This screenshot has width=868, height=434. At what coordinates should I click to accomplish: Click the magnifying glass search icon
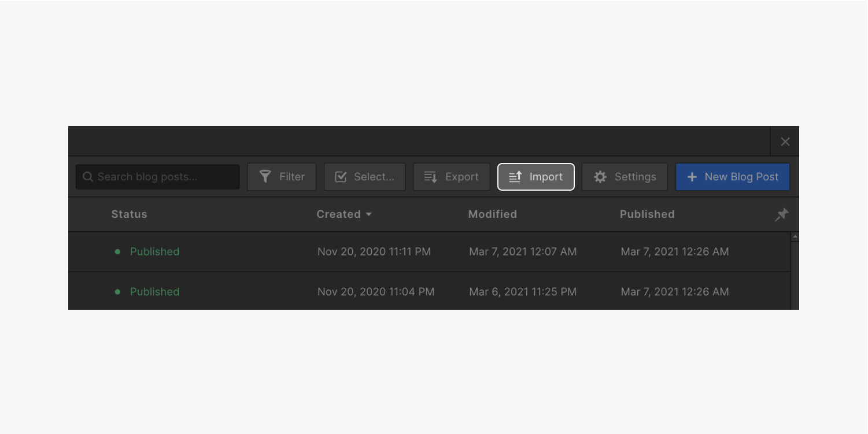pyautogui.click(x=88, y=177)
